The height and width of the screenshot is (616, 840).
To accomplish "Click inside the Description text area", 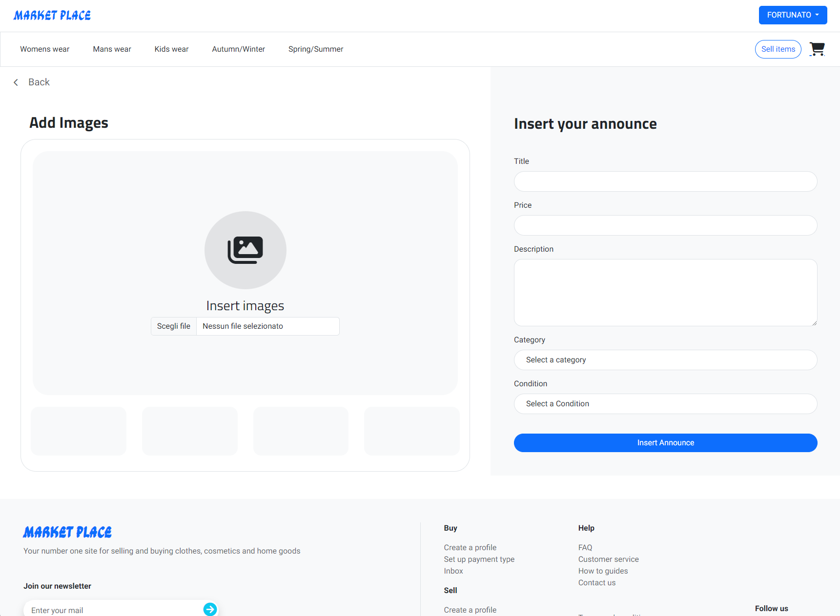I will click(x=665, y=293).
